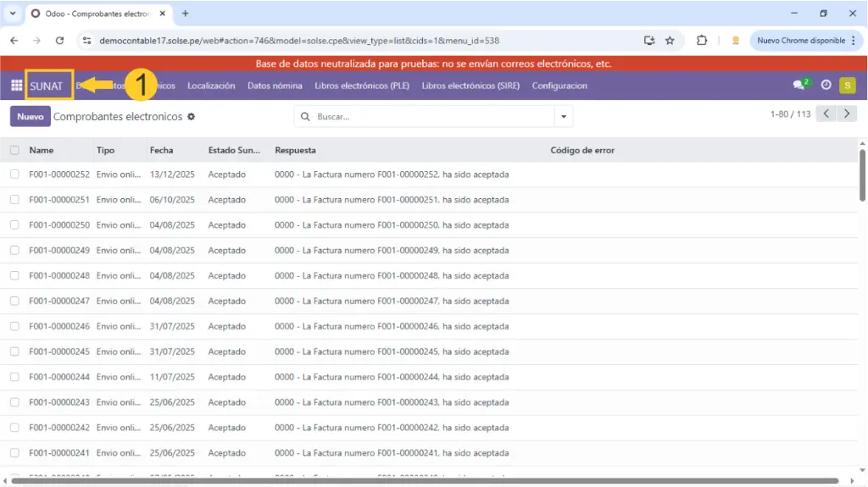Viewport: 868px width, 487px height.
Task: Go to previous page of records
Action: tap(826, 113)
